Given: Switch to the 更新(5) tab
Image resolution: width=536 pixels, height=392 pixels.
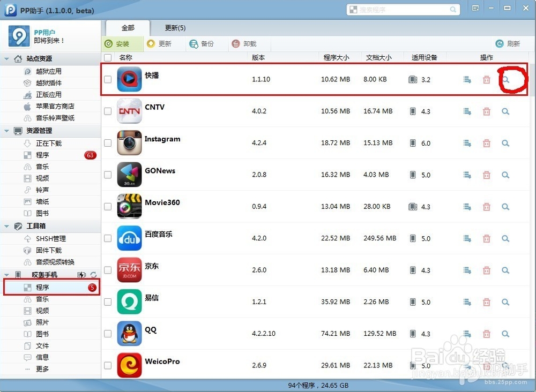Looking at the screenshot, I should point(175,28).
